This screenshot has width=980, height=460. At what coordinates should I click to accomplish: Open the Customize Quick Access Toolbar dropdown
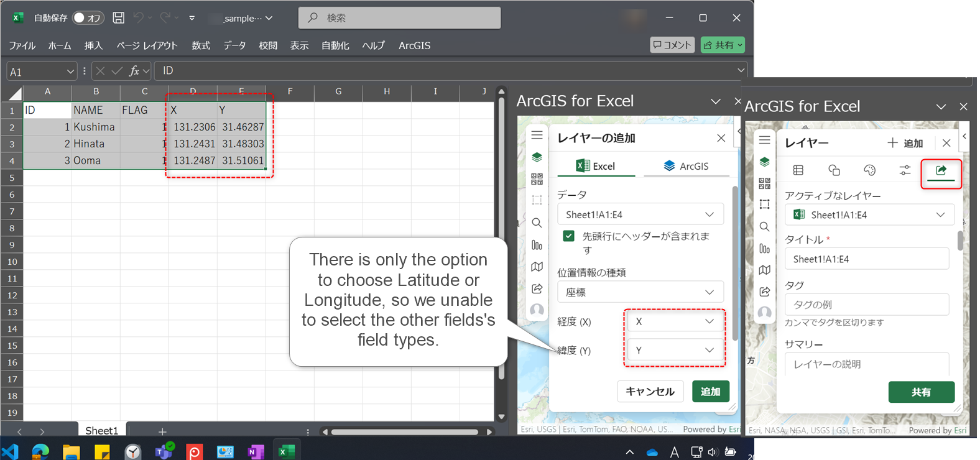click(x=192, y=18)
